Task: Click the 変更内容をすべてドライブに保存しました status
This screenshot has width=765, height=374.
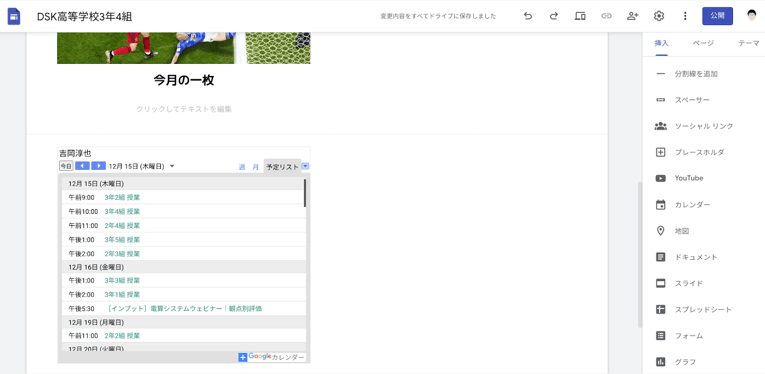Action: coord(438,16)
